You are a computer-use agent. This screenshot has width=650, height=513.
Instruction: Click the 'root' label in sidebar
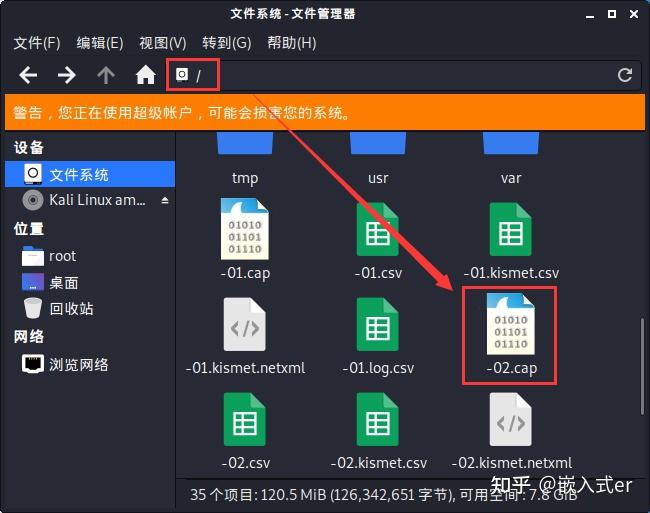63,256
